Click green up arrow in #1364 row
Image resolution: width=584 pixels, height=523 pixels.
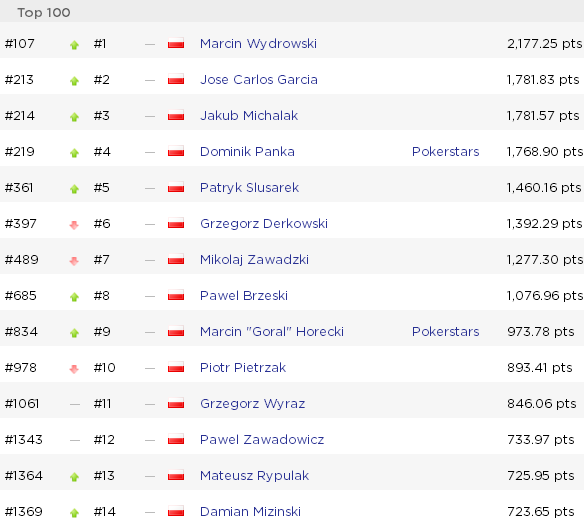pos(74,477)
